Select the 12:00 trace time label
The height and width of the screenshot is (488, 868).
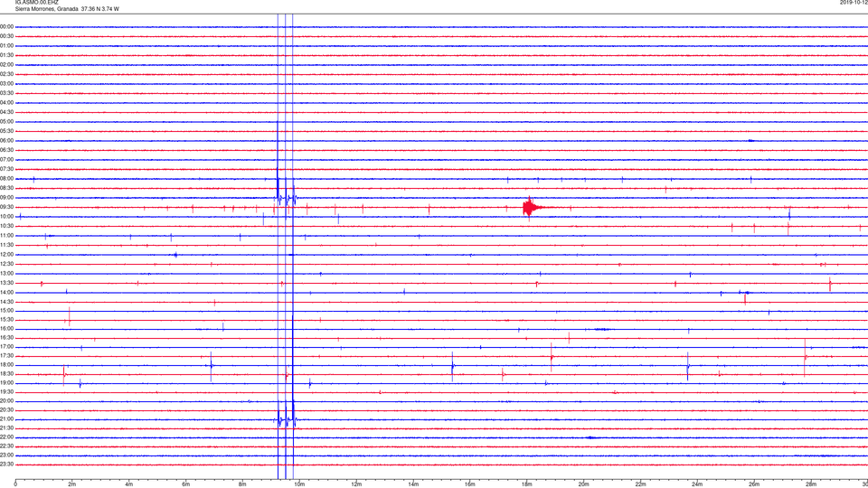pyautogui.click(x=6, y=255)
